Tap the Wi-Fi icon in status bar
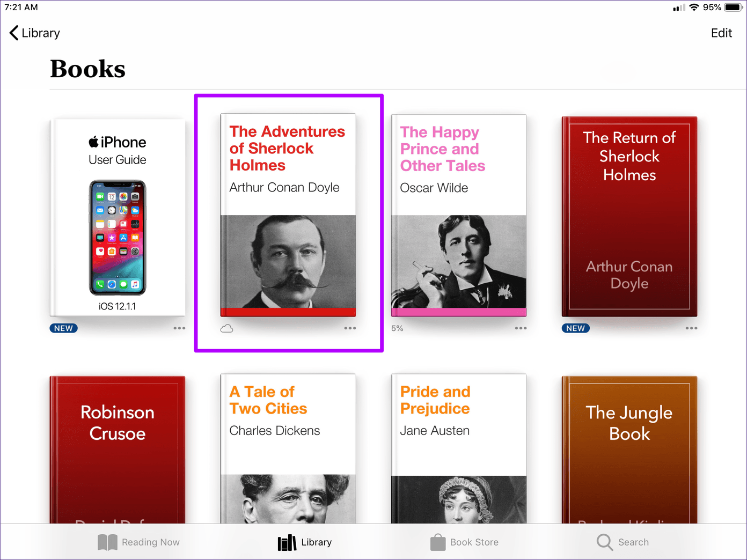747x560 pixels. pyautogui.click(x=694, y=8)
